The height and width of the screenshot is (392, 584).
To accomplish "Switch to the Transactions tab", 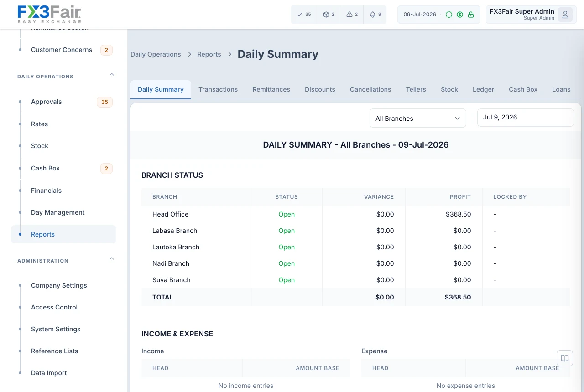I will [218, 89].
